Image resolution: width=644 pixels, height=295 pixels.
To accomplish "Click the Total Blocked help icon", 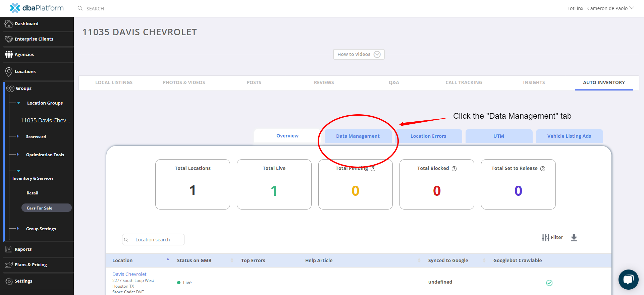I will coord(454,169).
